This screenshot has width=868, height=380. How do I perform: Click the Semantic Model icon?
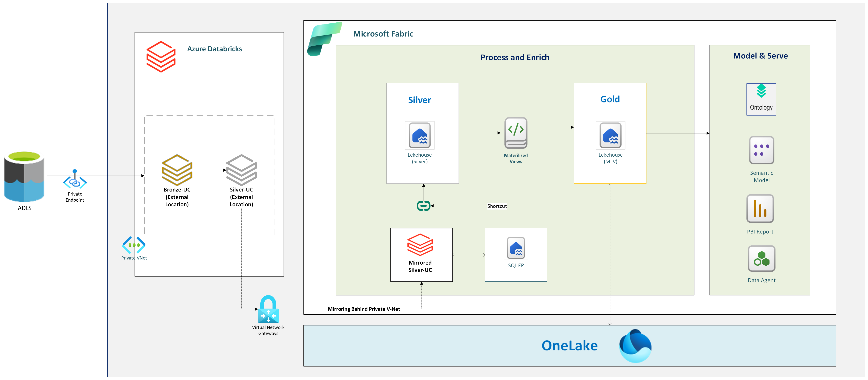[761, 150]
